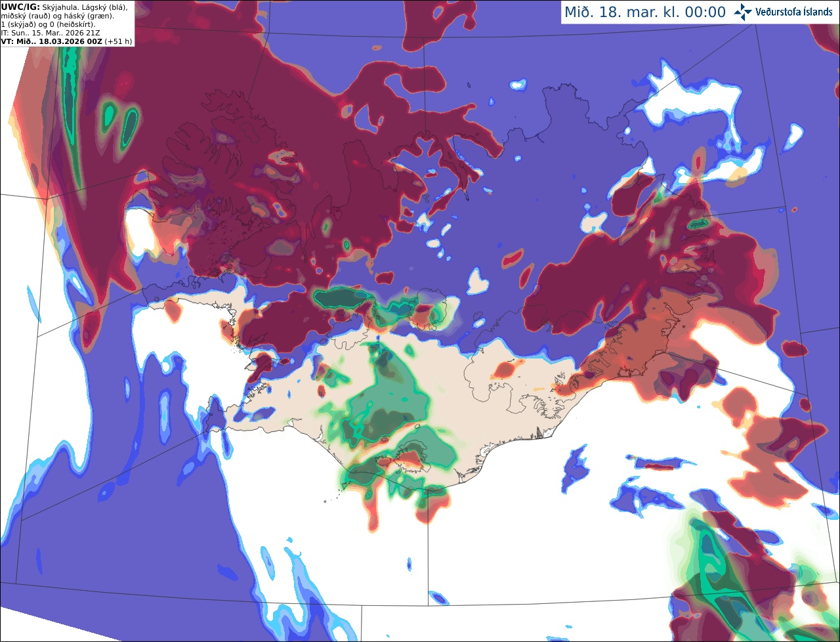The image size is (840, 642).
Task: Click the 'VT: Mið.. 18.03.2026 00Z (+51 h)' line
Action: pos(66,41)
